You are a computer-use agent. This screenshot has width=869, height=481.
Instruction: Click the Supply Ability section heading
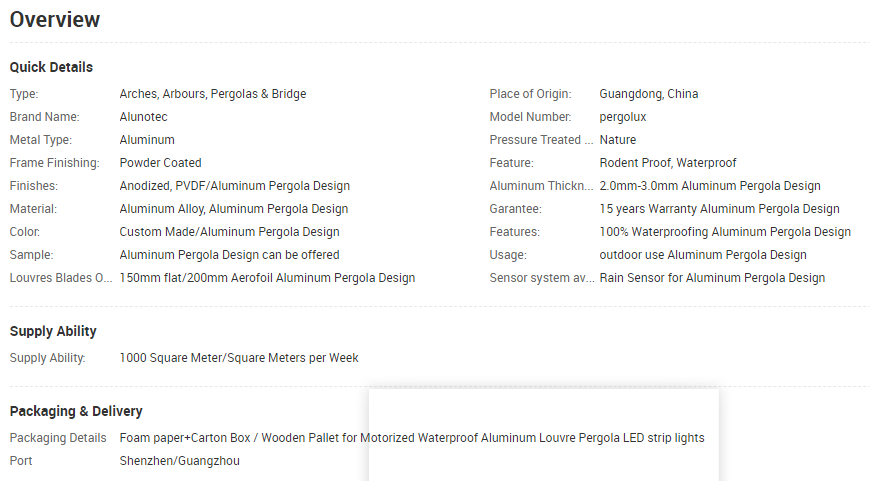[x=53, y=331]
